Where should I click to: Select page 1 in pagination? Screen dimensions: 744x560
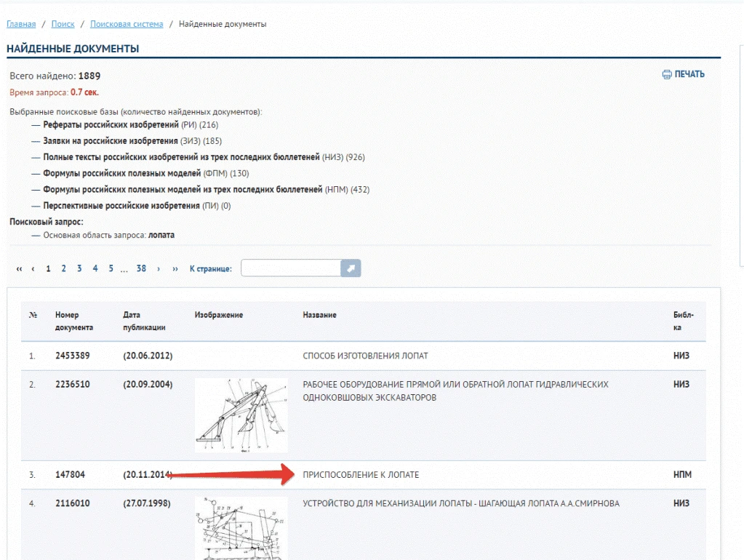point(49,268)
